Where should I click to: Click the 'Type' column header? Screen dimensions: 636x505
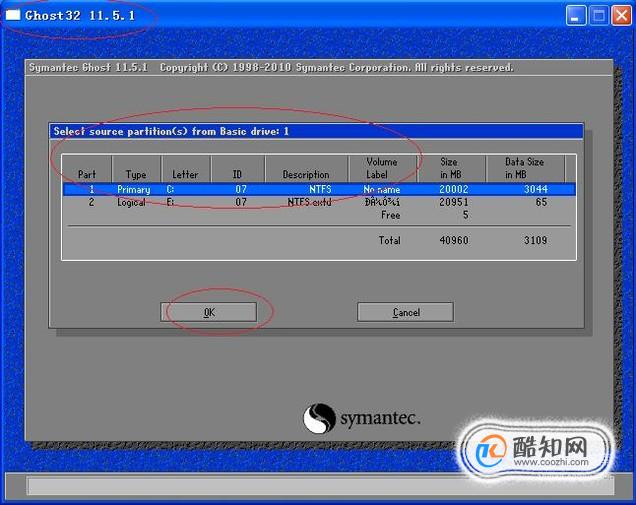click(x=136, y=168)
